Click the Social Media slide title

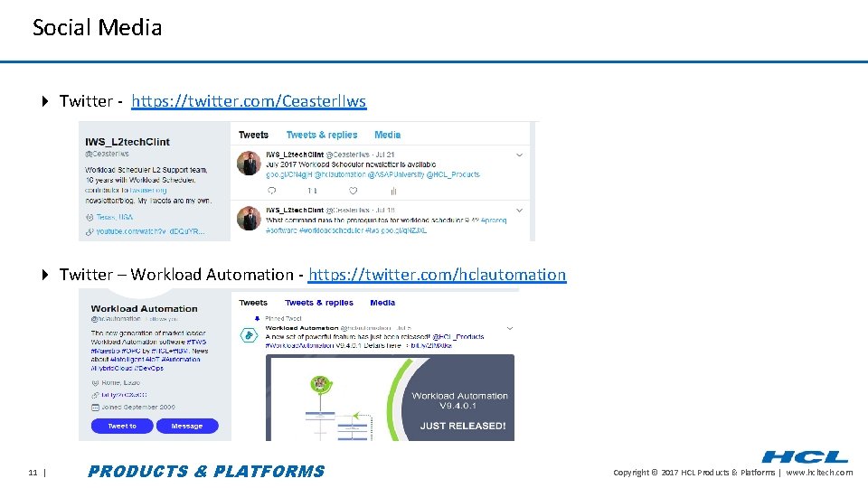pos(97,27)
